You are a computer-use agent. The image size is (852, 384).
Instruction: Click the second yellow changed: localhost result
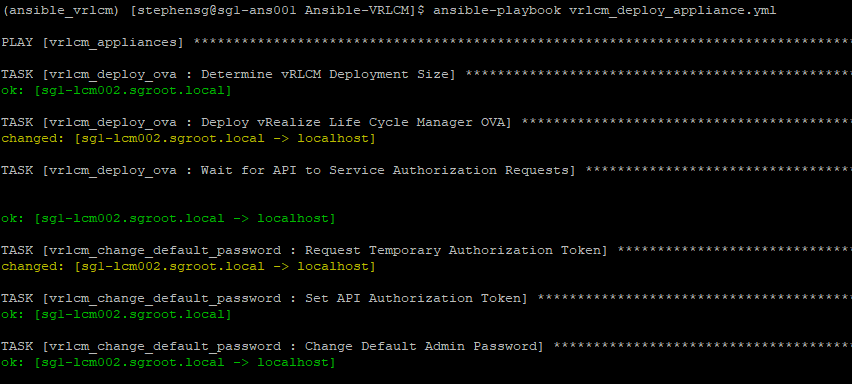[x=188, y=267]
